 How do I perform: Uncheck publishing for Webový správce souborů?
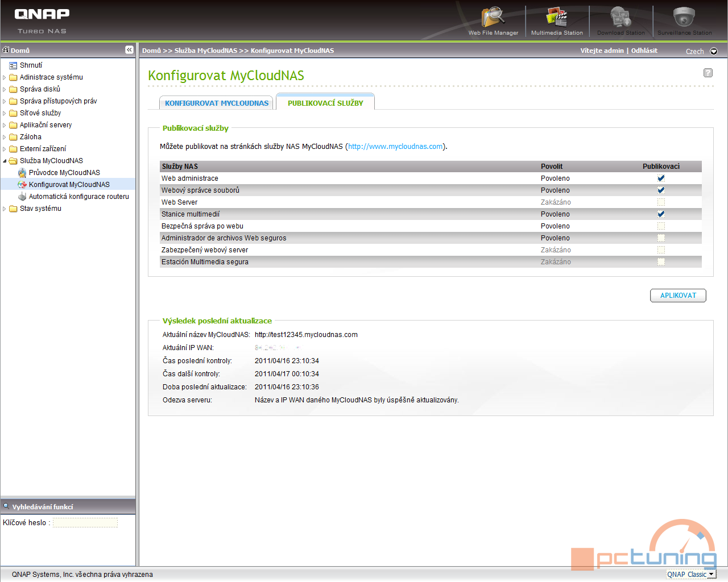click(661, 190)
